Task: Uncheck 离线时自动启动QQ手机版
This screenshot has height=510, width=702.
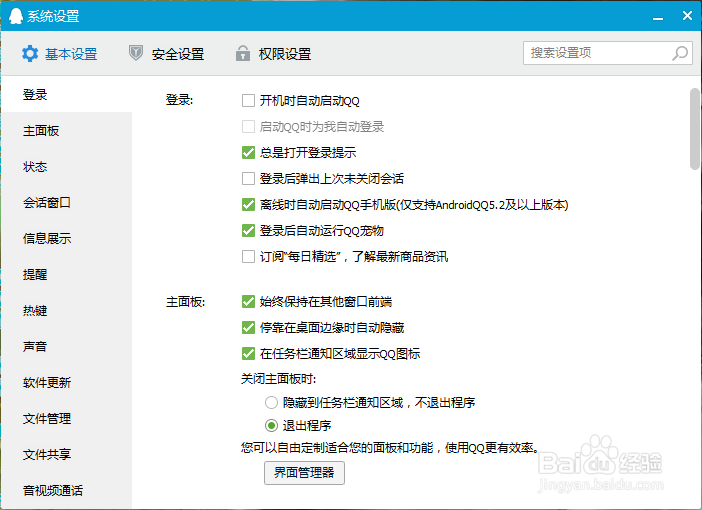Action: click(248, 205)
